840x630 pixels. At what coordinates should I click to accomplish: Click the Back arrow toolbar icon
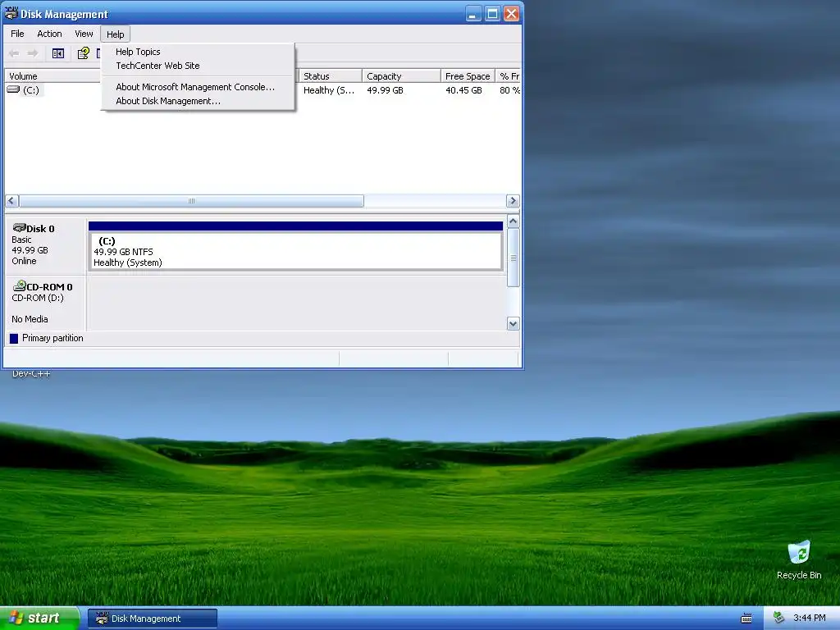(x=14, y=53)
